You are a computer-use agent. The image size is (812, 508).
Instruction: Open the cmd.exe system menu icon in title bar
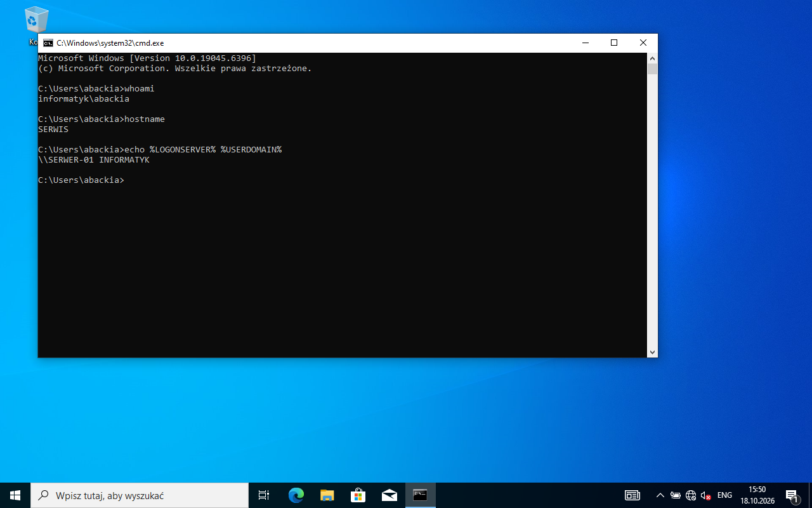[48, 43]
